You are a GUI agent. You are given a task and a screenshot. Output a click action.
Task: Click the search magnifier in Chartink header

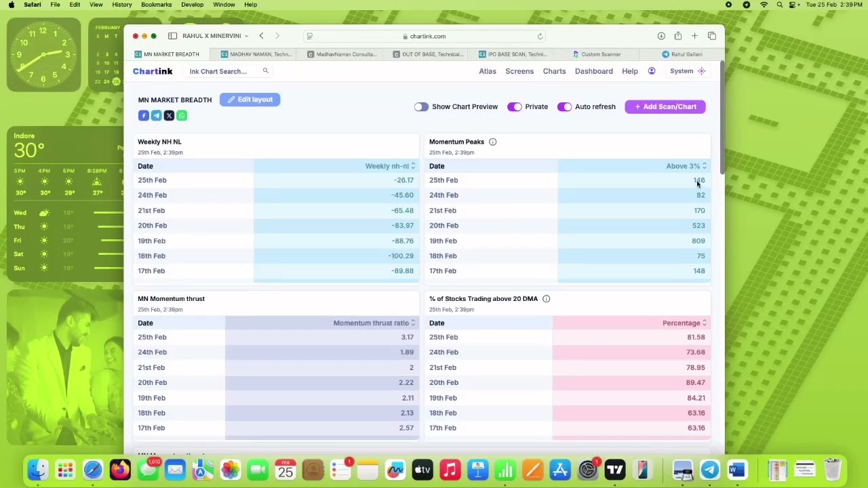(x=266, y=71)
